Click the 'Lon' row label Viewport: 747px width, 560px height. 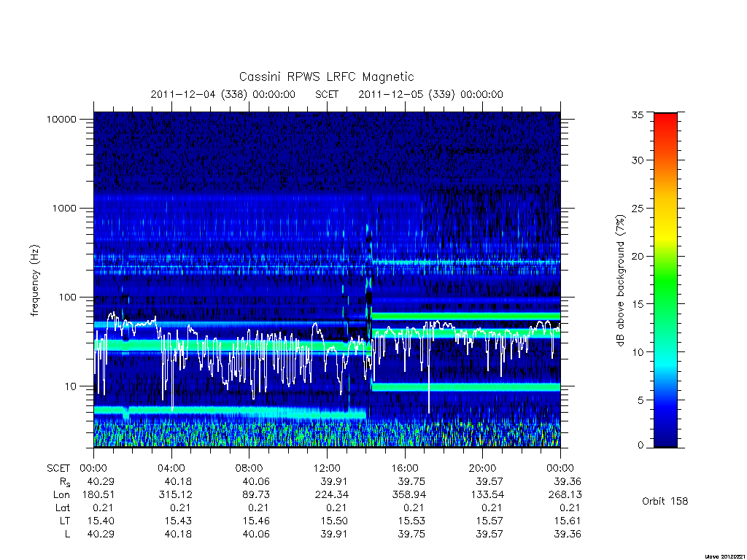(x=61, y=495)
